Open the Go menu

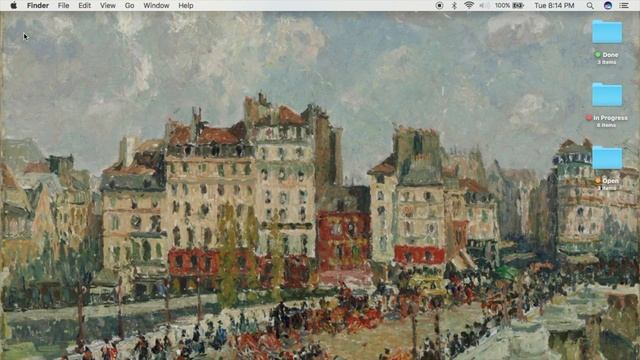click(x=129, y=5)
